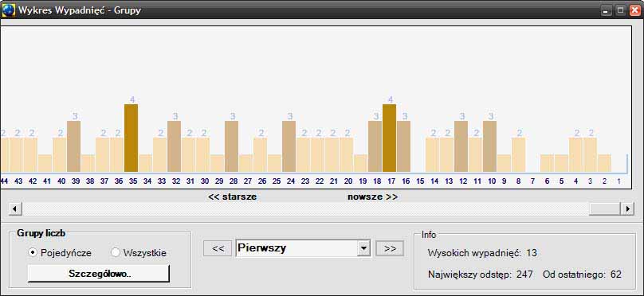Click the bar above number 24
Viewport: 644px width, 296px height.
coord(289,146)
